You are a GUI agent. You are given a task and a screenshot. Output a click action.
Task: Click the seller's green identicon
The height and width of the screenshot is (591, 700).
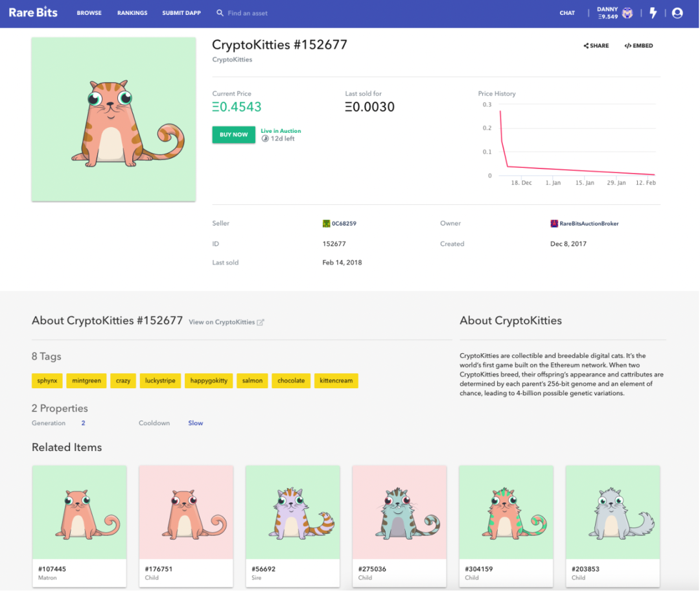click(x=326, y=223)
